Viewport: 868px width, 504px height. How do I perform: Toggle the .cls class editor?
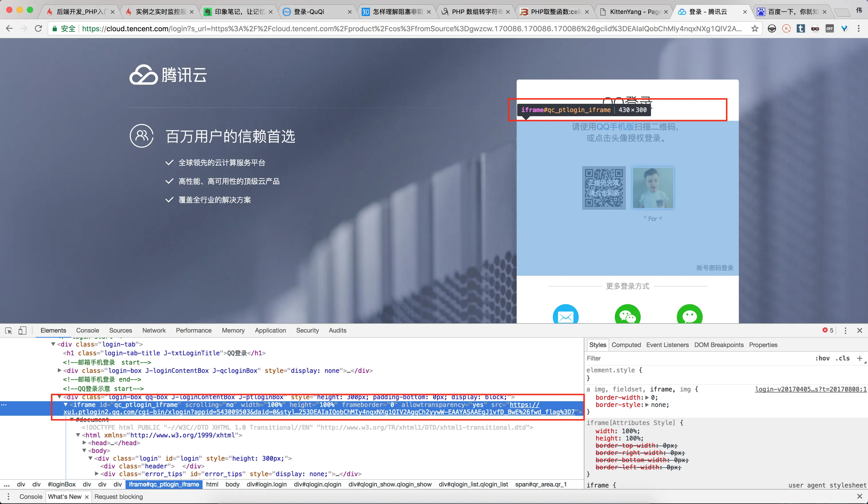coord(842,358)
